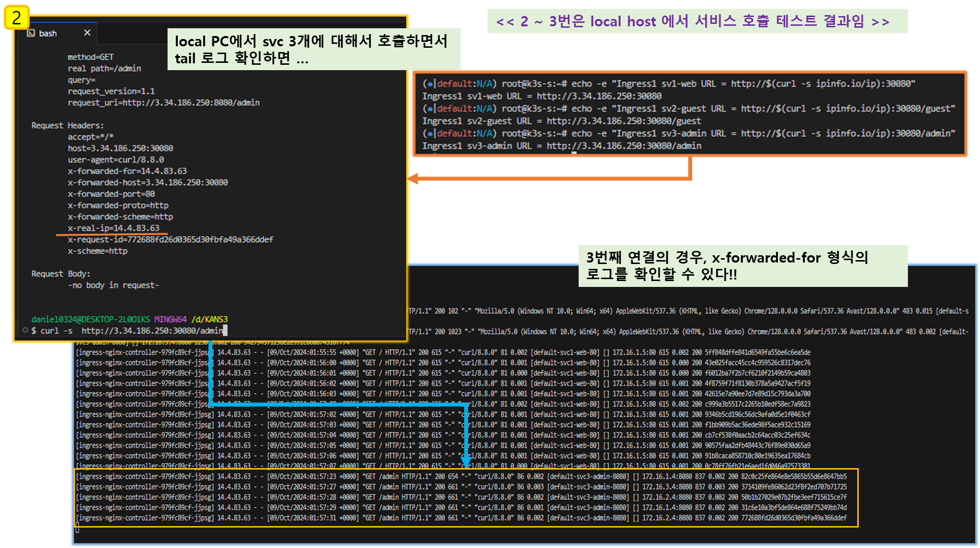Open Ingress1 sv2-guest URL output link
This screenshot has width=980, height=548.
623,121
